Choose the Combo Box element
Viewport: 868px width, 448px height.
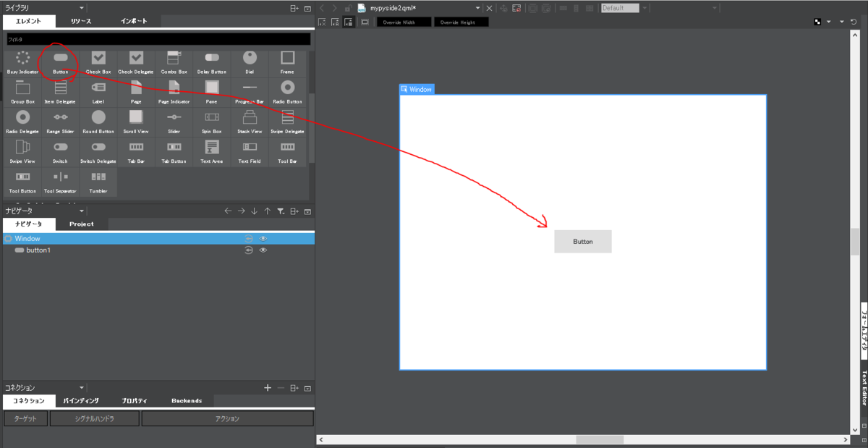coord(174,63)
